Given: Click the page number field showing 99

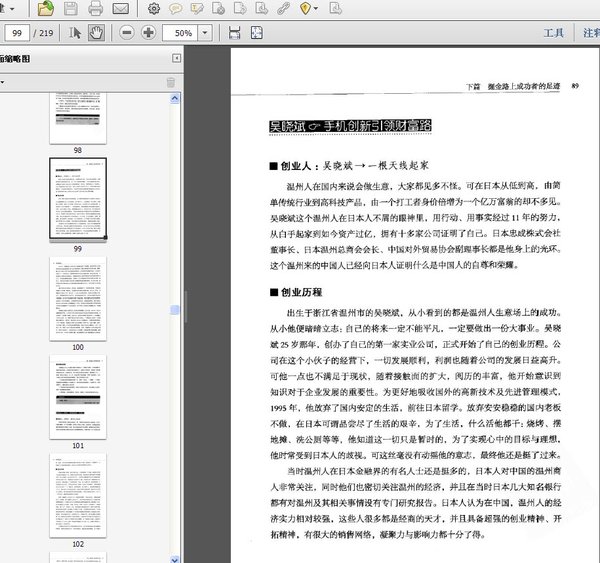Looking at the screenshot, I should (x=17, y=33).
